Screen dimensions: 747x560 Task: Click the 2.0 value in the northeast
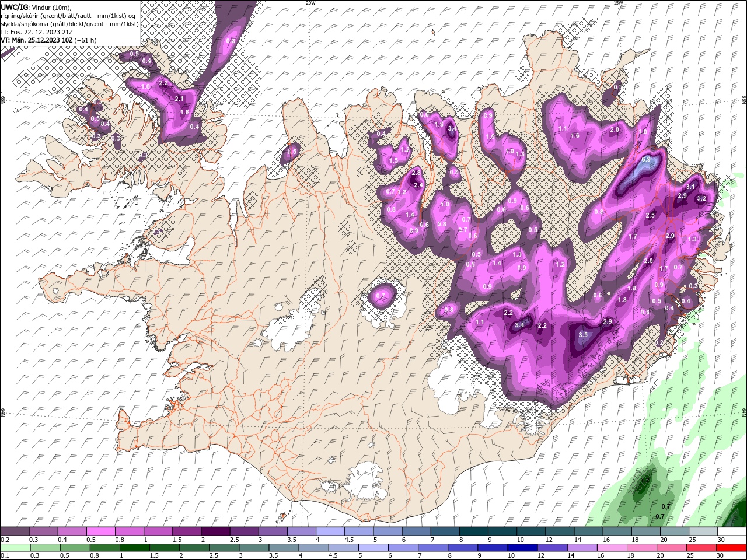pyautogui.click(x=614, y=129)
